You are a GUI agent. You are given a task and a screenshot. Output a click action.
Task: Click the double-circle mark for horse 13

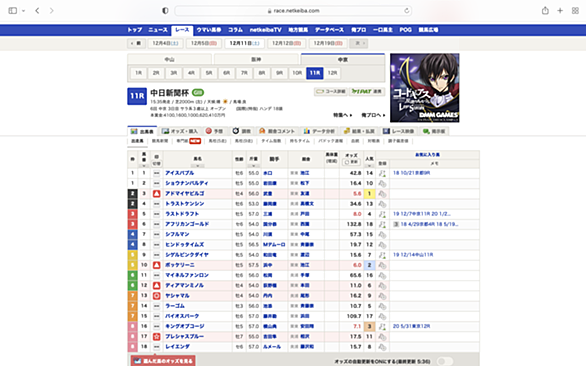click(157, 296)
